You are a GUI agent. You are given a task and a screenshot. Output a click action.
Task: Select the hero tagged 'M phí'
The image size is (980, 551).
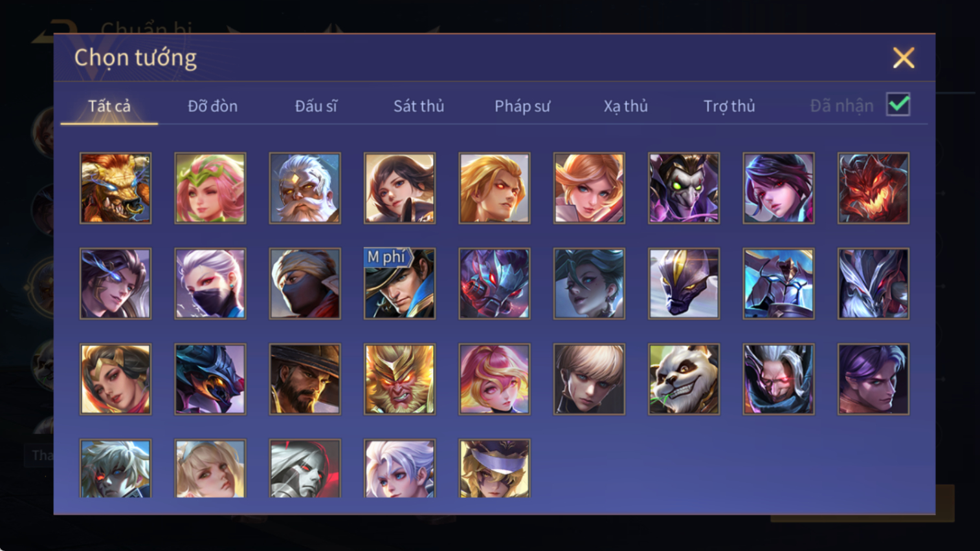coord(399,283)
